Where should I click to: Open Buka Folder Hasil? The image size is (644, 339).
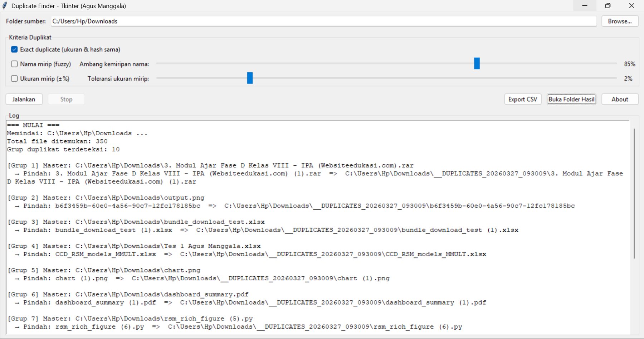click(x=571, y=99)
